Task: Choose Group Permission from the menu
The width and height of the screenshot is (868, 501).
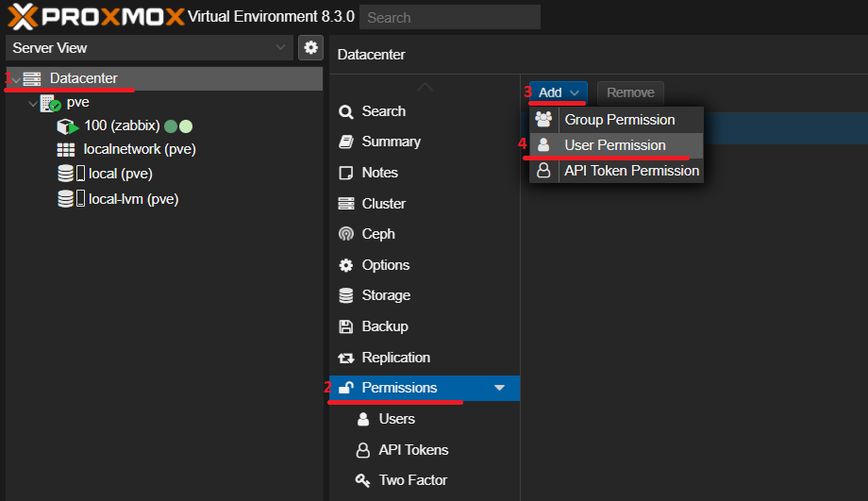Action: point(617,120)
